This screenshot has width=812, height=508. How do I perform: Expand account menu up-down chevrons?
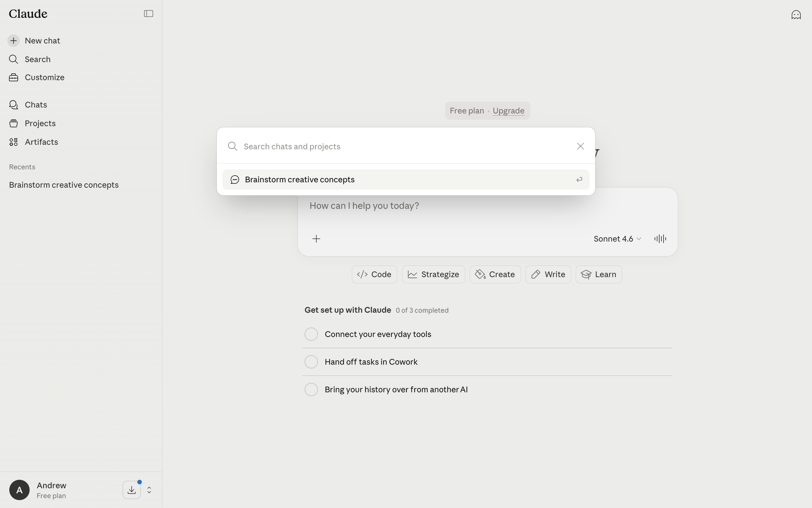click(149, 490)
